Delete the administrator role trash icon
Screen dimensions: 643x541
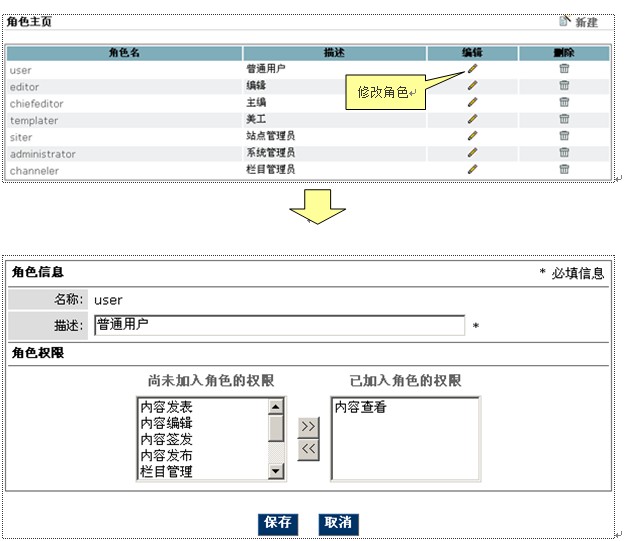(564, 153)
